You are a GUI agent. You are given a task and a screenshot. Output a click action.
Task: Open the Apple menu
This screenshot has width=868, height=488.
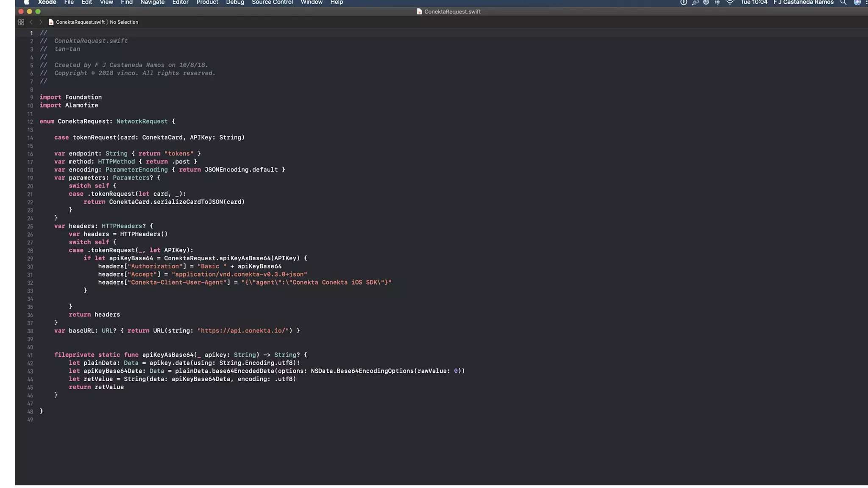(26, 3)
